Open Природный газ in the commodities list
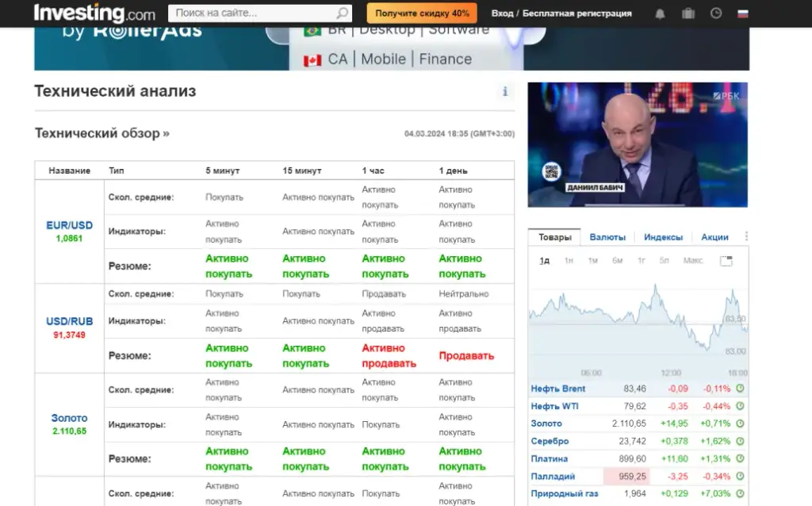Viewport: 812px width, 506px height. 565,493
